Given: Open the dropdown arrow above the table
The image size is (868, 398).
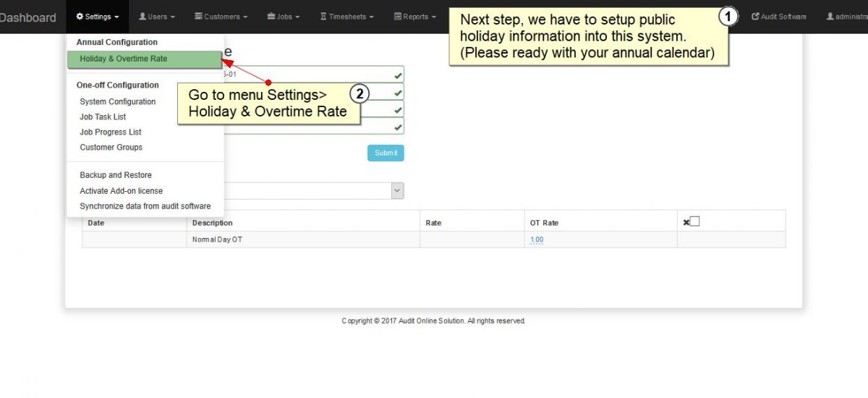Looking at the screenshot, I should pyautogui.click(x=396, y=190).
